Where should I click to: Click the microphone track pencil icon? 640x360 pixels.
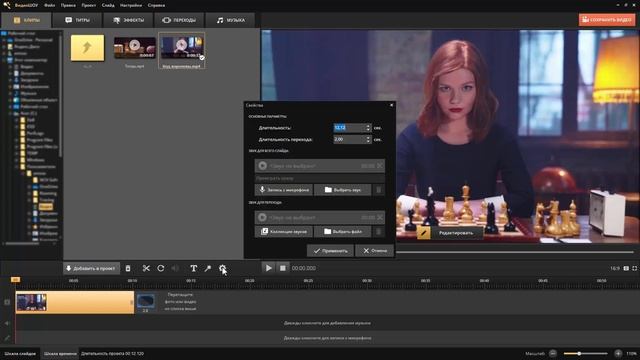[7, 338]
